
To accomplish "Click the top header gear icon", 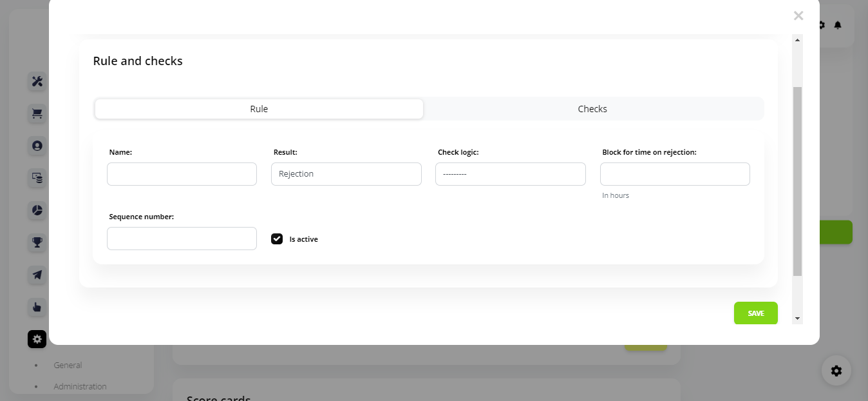I will coord(822,25).
